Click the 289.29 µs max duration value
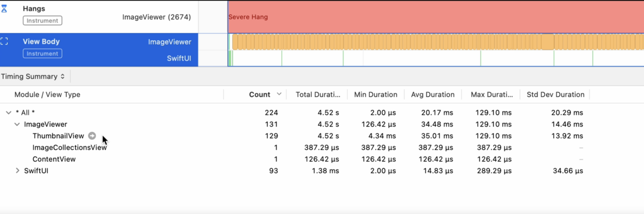The width and height of the screenshot is (644, 214). (494, 171)
